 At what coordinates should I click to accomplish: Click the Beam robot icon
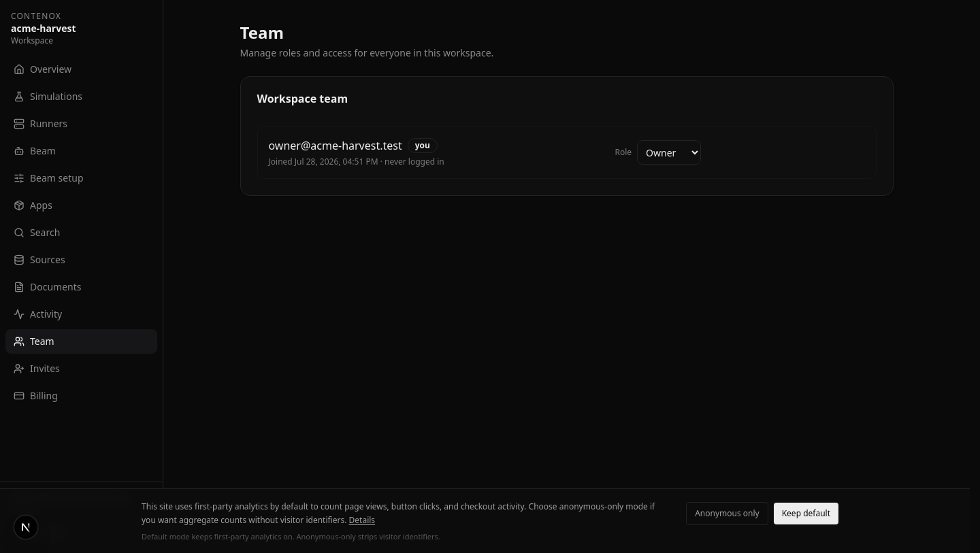point(19,151)
